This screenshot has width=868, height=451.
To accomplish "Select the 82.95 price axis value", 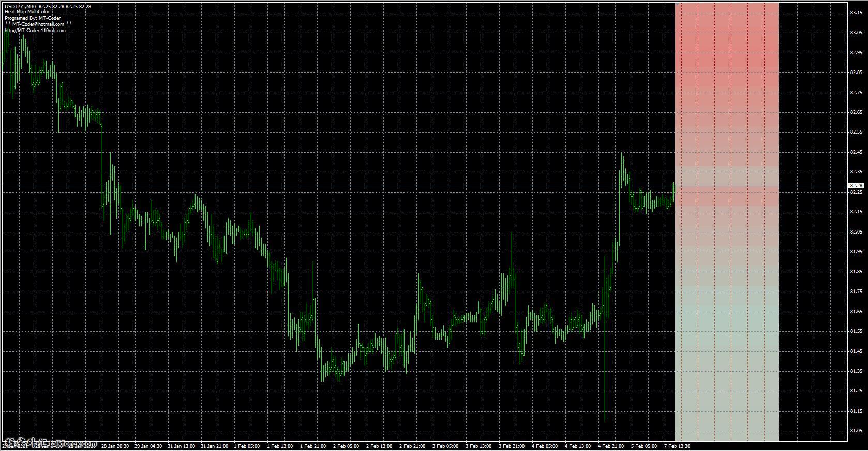I will [856, 52].
